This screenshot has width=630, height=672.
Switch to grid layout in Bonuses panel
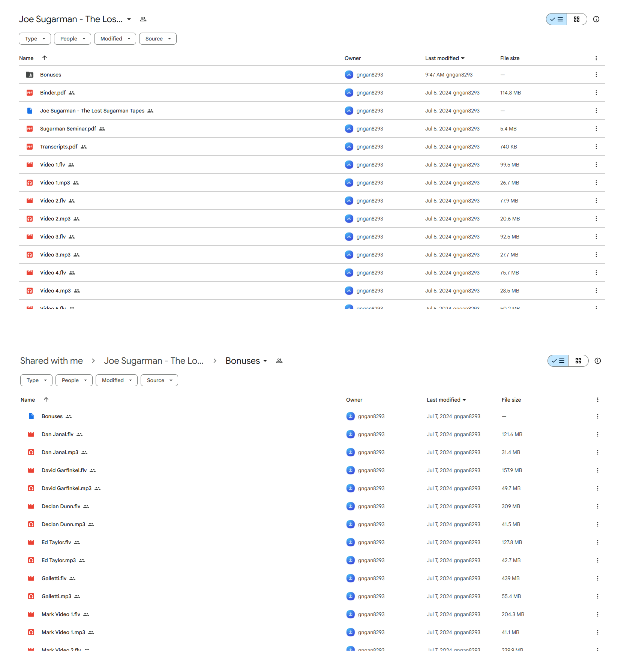click(578, 361)
